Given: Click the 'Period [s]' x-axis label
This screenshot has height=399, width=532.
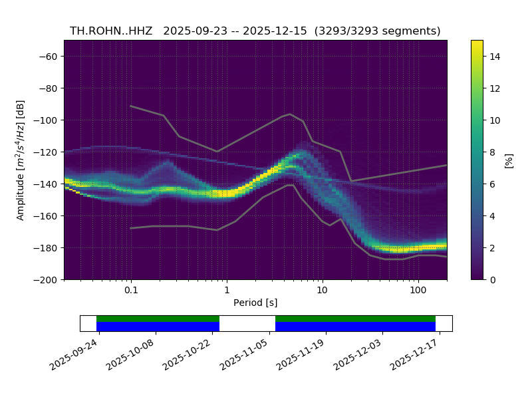Looking at the screenshot, I should click(255, 303).
